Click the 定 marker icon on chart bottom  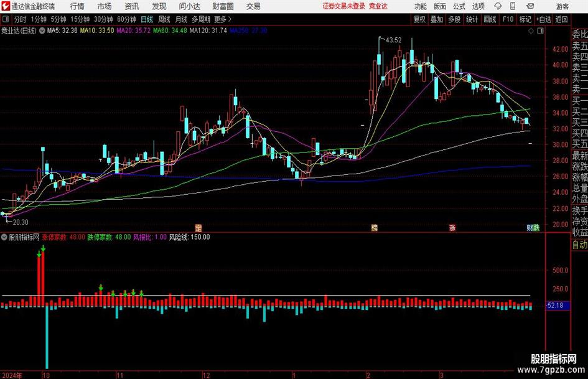(x=198, y=228)
